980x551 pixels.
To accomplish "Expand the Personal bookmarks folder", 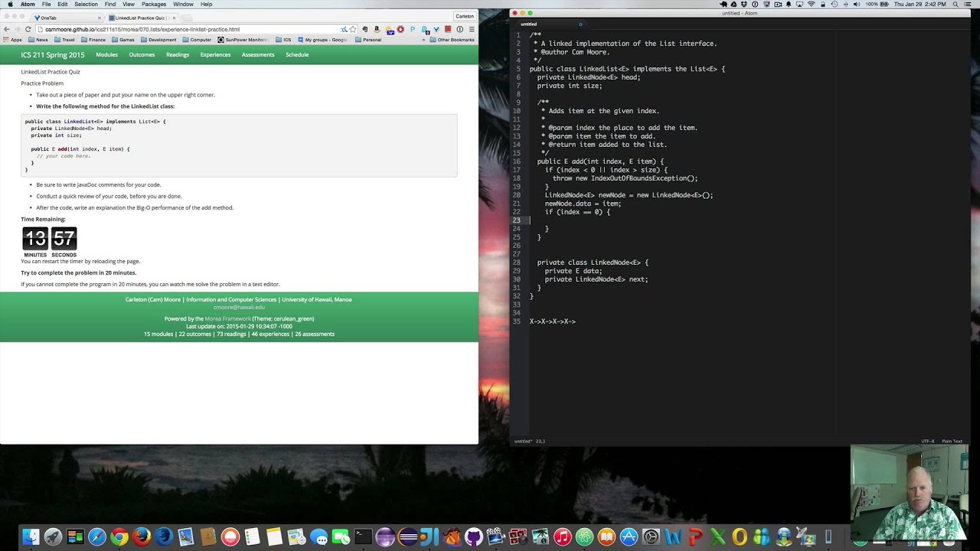I will 367,40.
